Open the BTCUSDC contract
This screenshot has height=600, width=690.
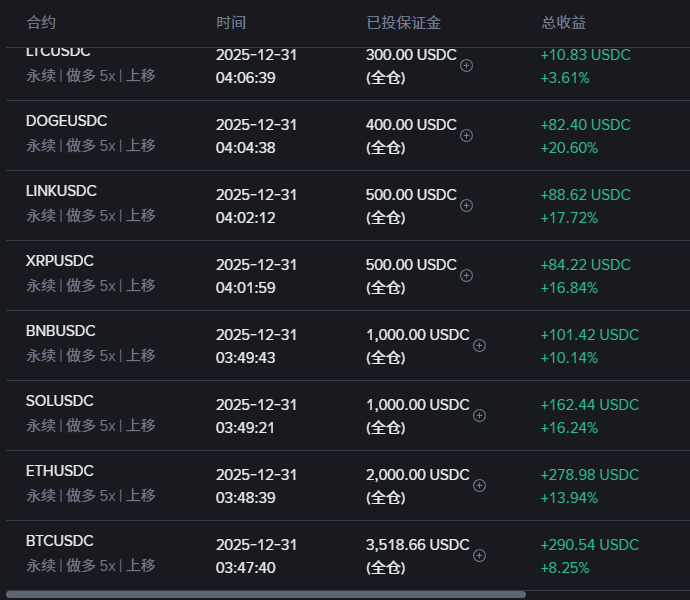click(59, 541)
